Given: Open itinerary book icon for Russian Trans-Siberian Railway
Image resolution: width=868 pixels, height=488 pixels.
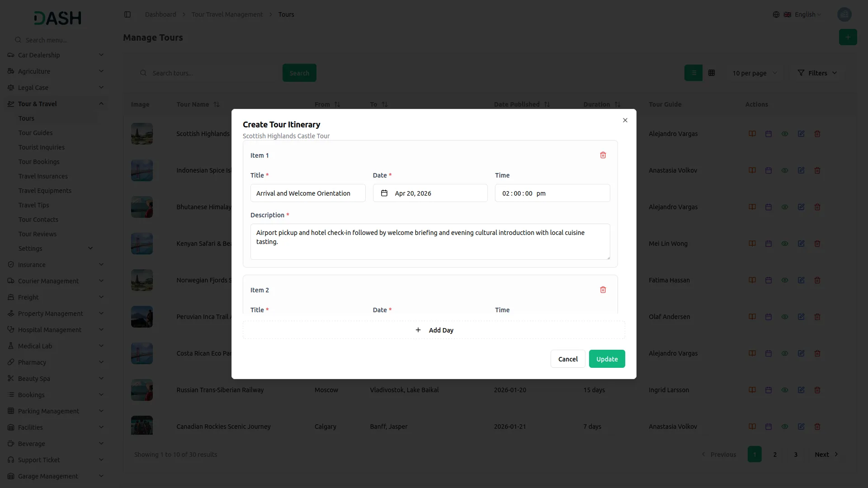Looking at the screenshot, I should (x=752, y=389).
